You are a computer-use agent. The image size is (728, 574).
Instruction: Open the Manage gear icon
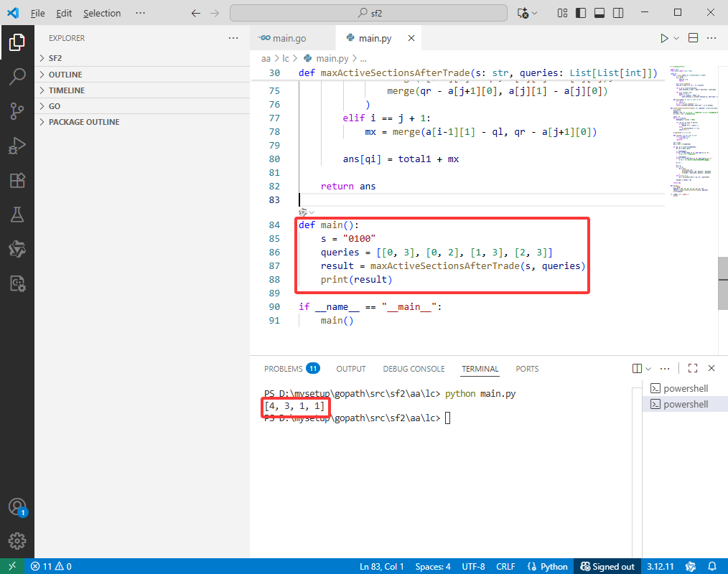pos(17,541)
